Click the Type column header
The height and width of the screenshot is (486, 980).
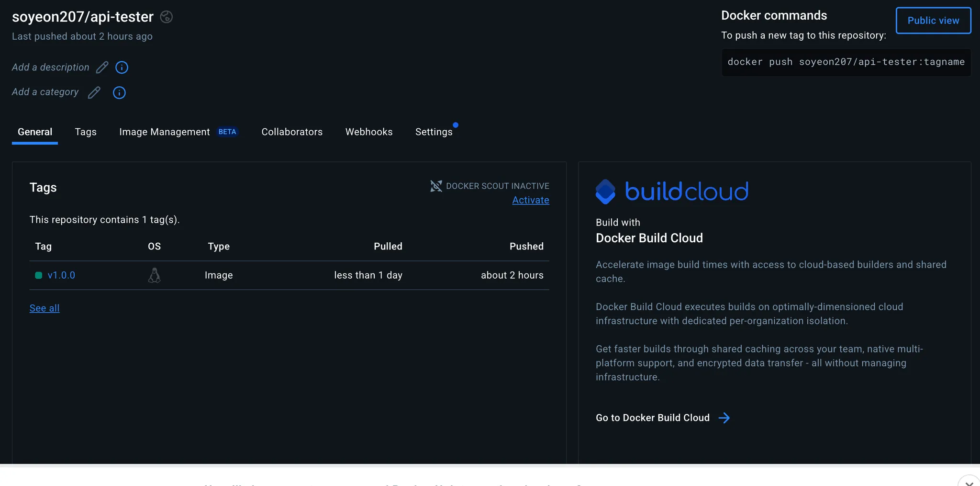click(219, 247)
